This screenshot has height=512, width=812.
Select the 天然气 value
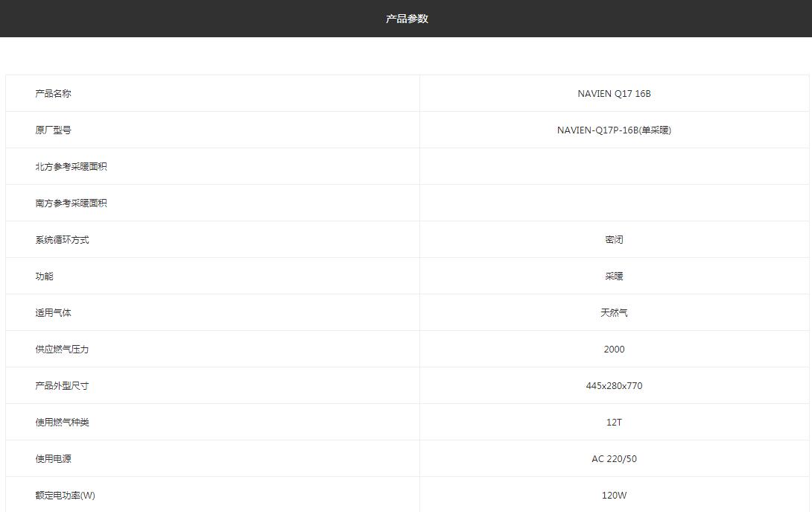point(614,313)
